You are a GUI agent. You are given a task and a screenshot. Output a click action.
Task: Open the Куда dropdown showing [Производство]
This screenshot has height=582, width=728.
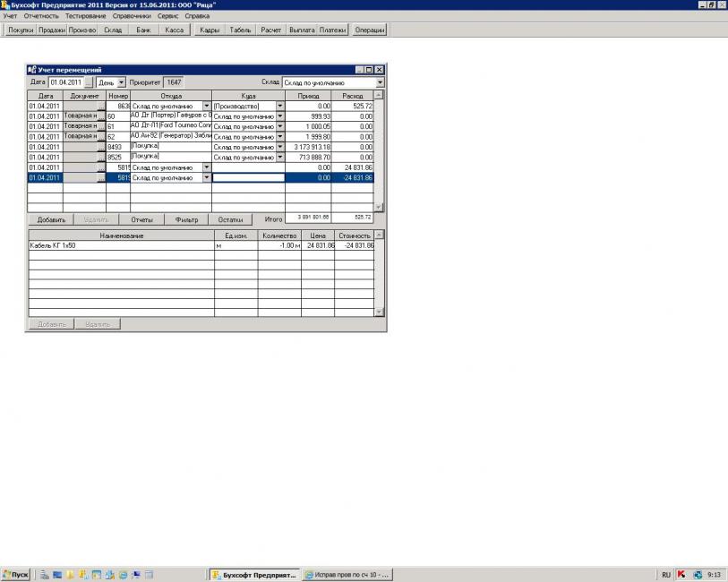click(x=279, y=106)
